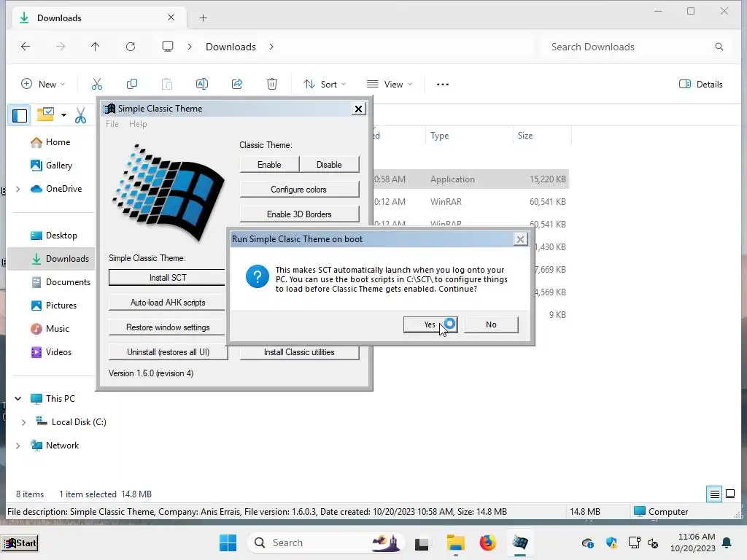This screenshot has width=747, height=560.
Task: Open the File menu in Simple Classic Theme
Action: point(112,124)
